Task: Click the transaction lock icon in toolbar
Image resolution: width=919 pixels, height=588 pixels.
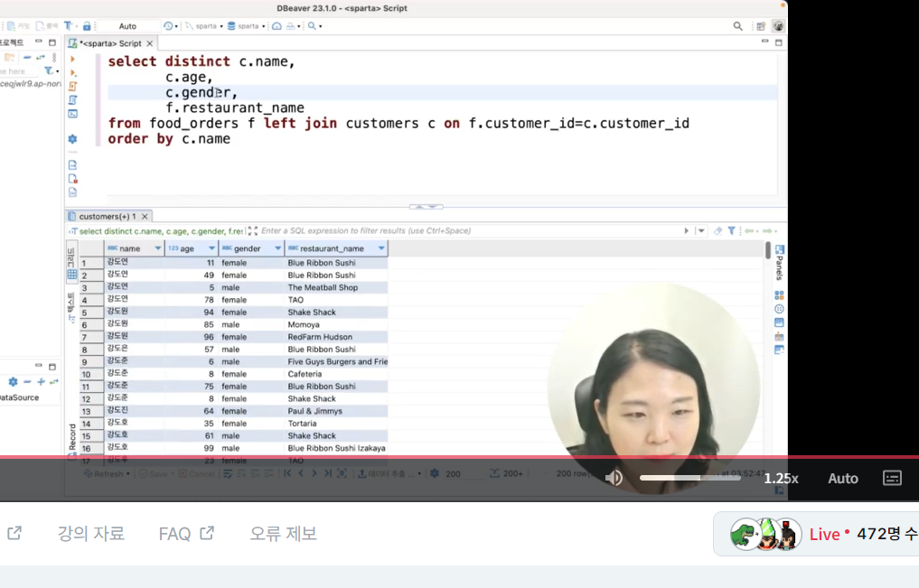Action: pos(87,26)
